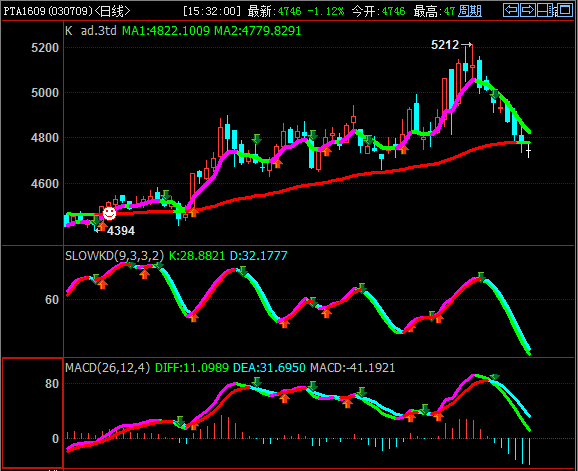The height and width of the screenshot is (471, 578).
Task: Click the 4800 price axis label
Action: pyautogui.click(x=45, y=138)
